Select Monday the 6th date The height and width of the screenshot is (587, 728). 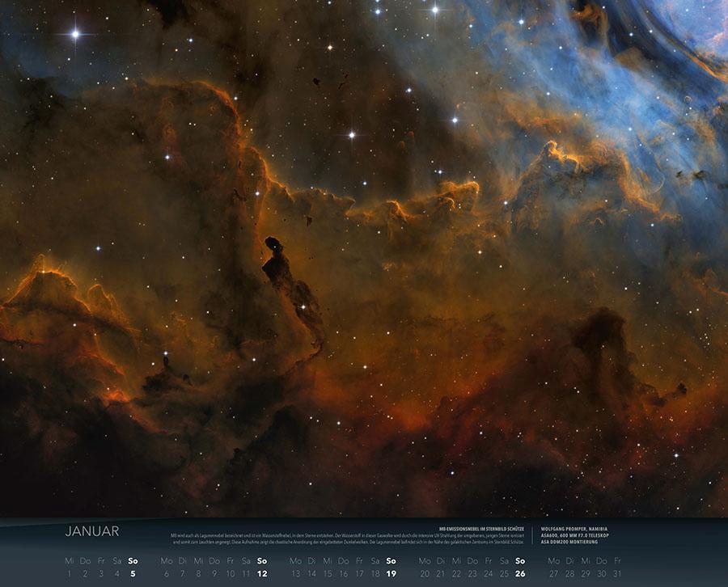pos(167,573)
